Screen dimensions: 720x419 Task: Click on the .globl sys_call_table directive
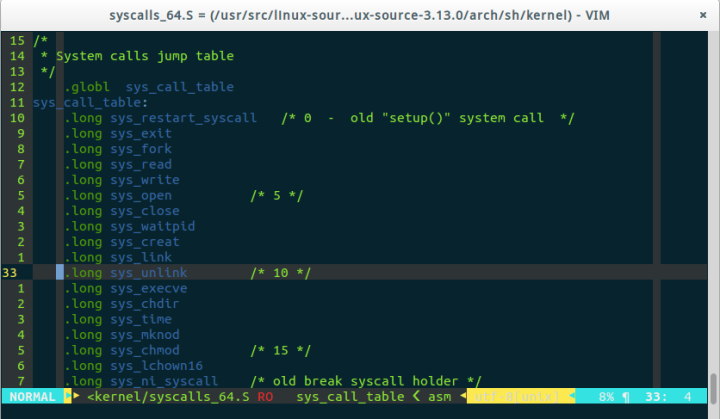[149, 87]
